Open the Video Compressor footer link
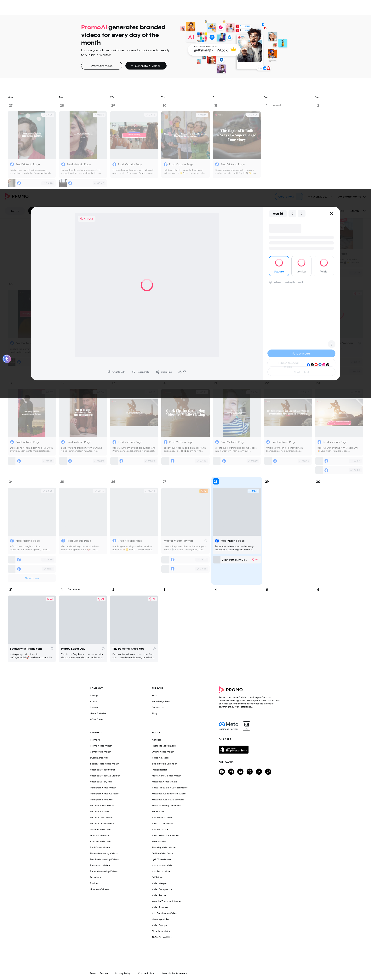 (162, 889)
